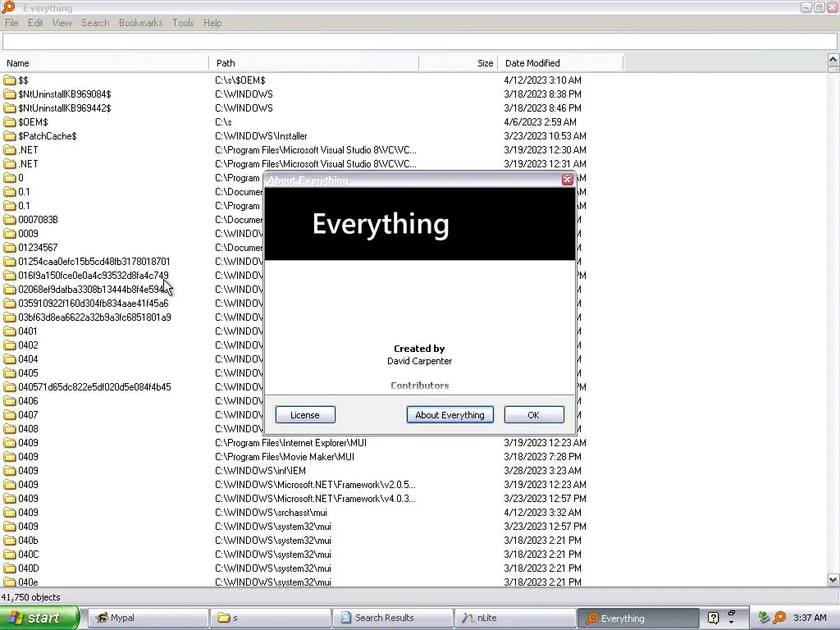The height and width of the screenshot is (630, 840).
Task: Close the About Everything dialog
Action: (x=568, y=180)
